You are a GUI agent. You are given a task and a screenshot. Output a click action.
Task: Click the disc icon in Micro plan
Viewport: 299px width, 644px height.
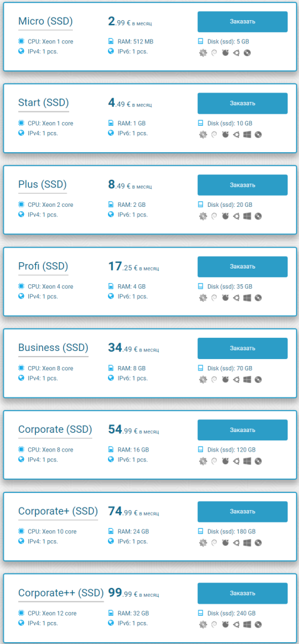coord(247,53)
